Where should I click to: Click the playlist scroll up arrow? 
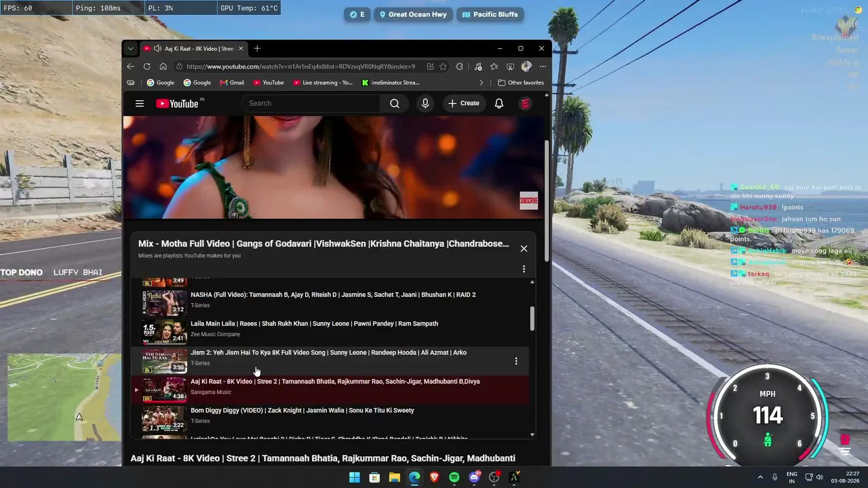click(x=532, y=281)
